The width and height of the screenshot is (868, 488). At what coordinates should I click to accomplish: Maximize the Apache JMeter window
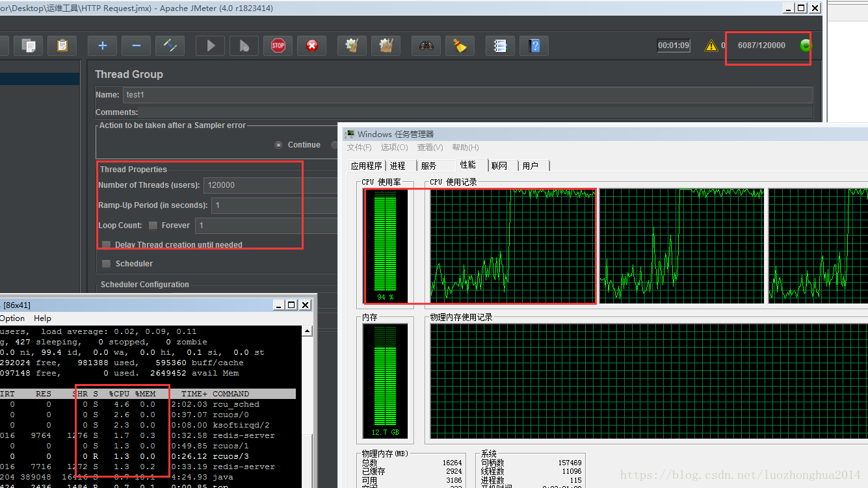tap(801, 8)
